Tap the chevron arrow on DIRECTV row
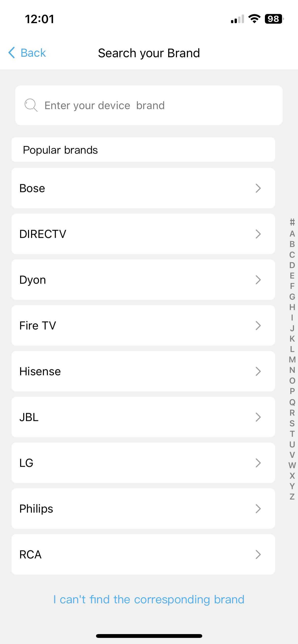 point(258,234)
